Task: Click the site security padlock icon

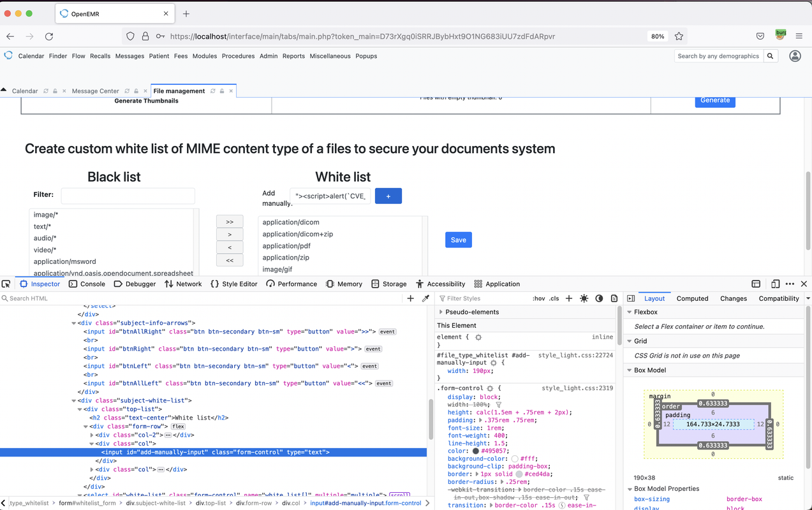Action: pyautogui.click(x=145, y=36)
